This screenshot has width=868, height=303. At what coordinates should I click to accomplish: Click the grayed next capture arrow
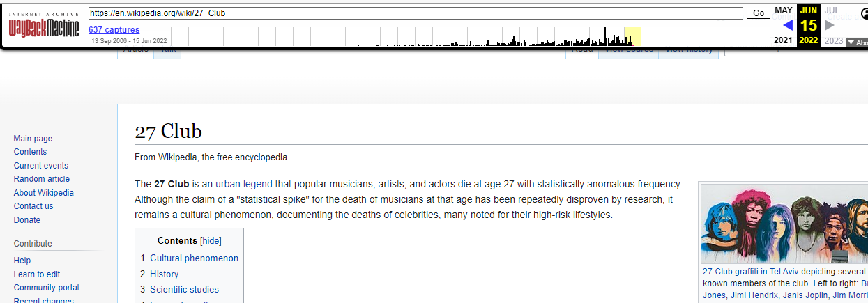click(830, 25)
